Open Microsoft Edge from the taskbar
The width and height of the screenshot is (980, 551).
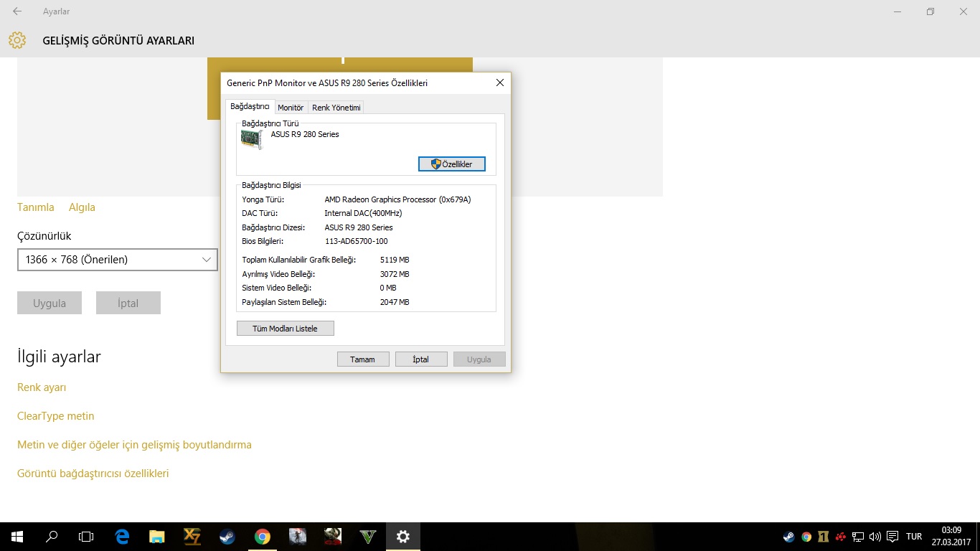[x=122, y=536]
